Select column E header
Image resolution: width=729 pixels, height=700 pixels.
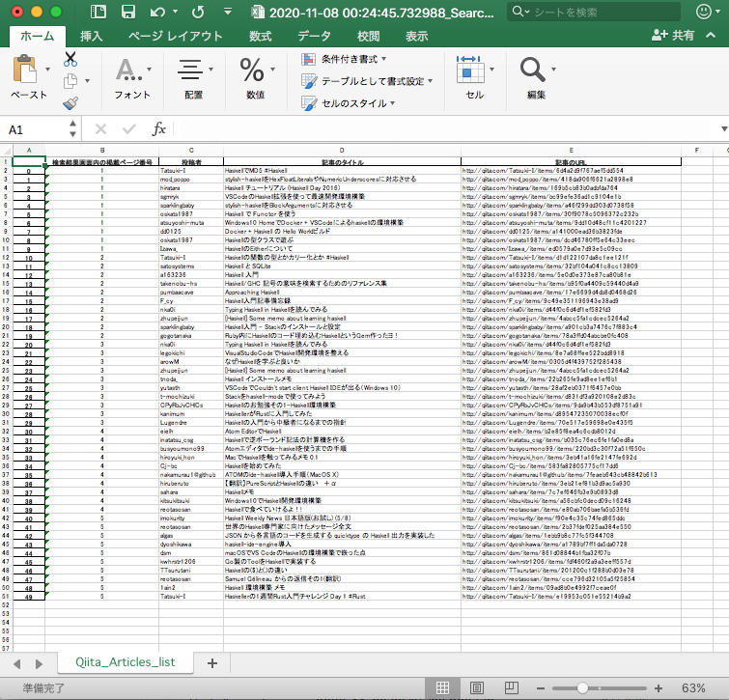click(x=571, y=150)
